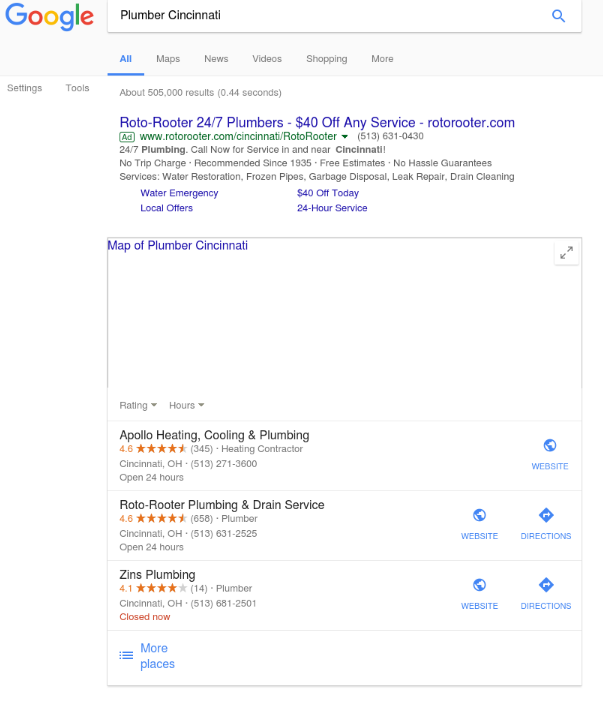Open Roto-Rooter Plumbing website globe icon
This screenshot has width=603, height=711.
coord(479,515)
